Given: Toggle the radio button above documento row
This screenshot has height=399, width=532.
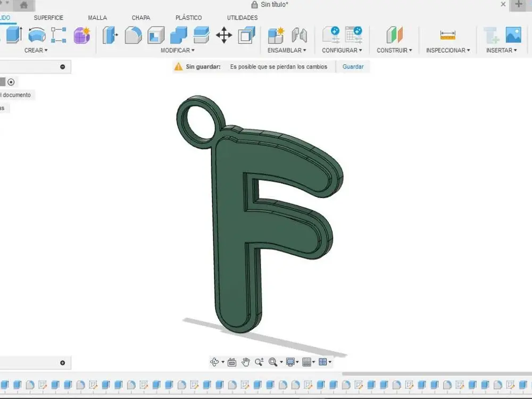Looking at the screenshot, I should coord(11,82).
